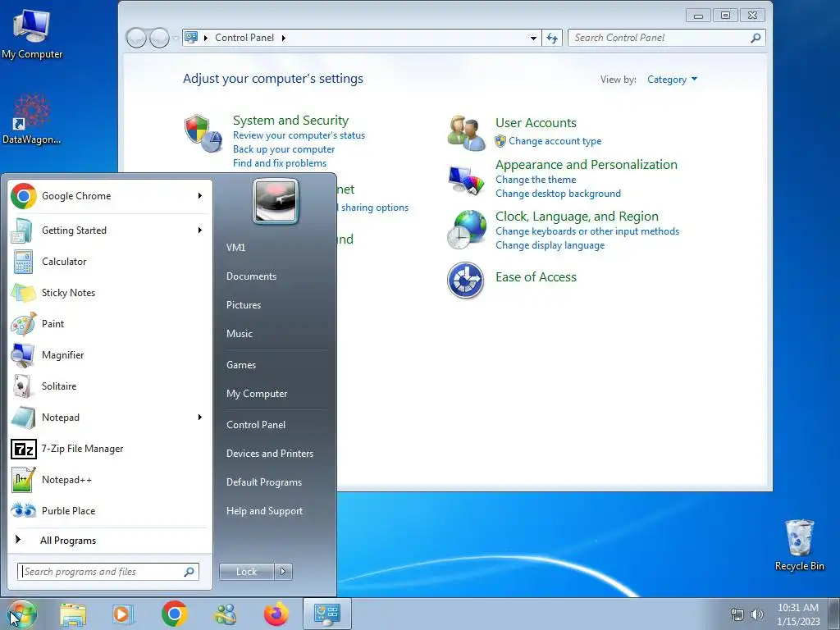Click the Search Control Panel field
The image size is (840, 630).
(666, 38)
